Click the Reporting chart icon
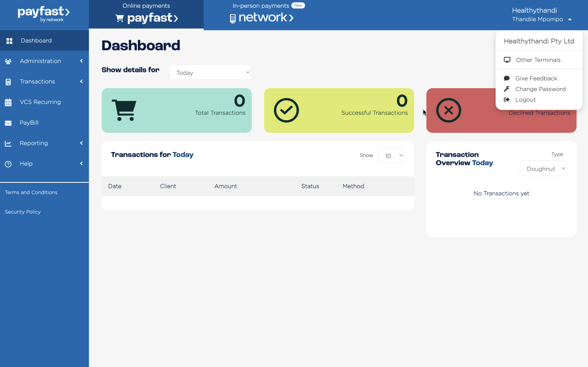This screenshot has width=588, height=367. point(8,144)
